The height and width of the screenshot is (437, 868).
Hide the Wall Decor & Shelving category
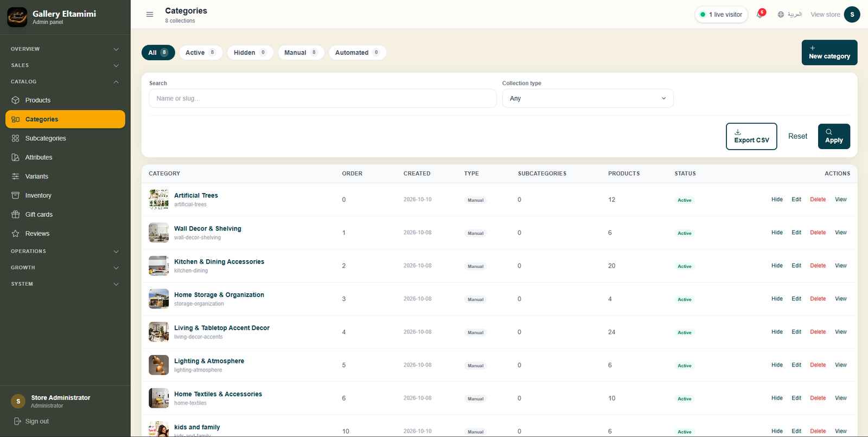pyautogui.click(x=777, y=233)
